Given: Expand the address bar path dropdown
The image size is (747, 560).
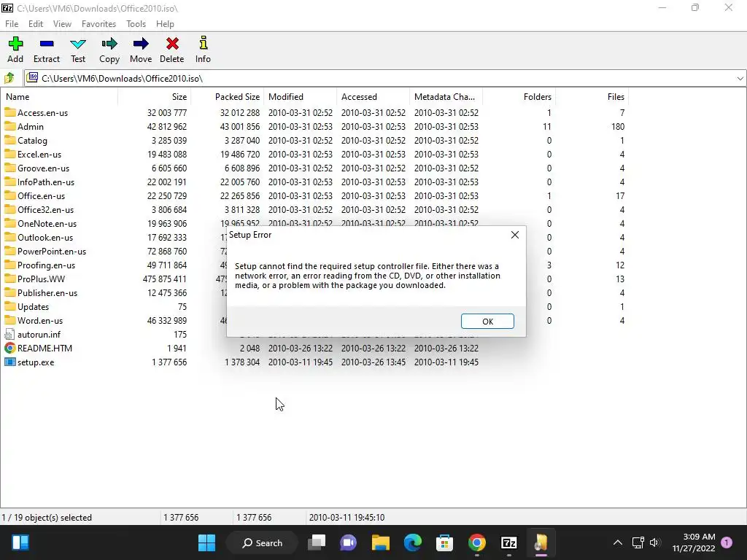Looking at the screenshot, I should click(740, 78).
